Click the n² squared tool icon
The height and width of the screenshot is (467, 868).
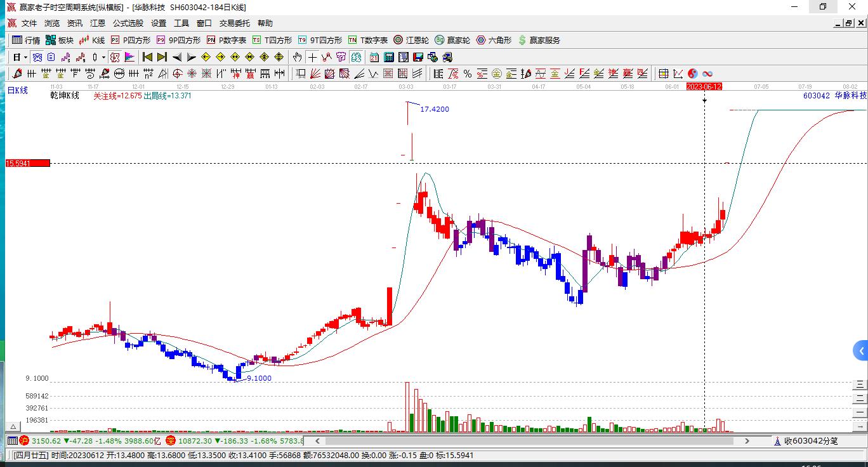(x=148, y=74)
